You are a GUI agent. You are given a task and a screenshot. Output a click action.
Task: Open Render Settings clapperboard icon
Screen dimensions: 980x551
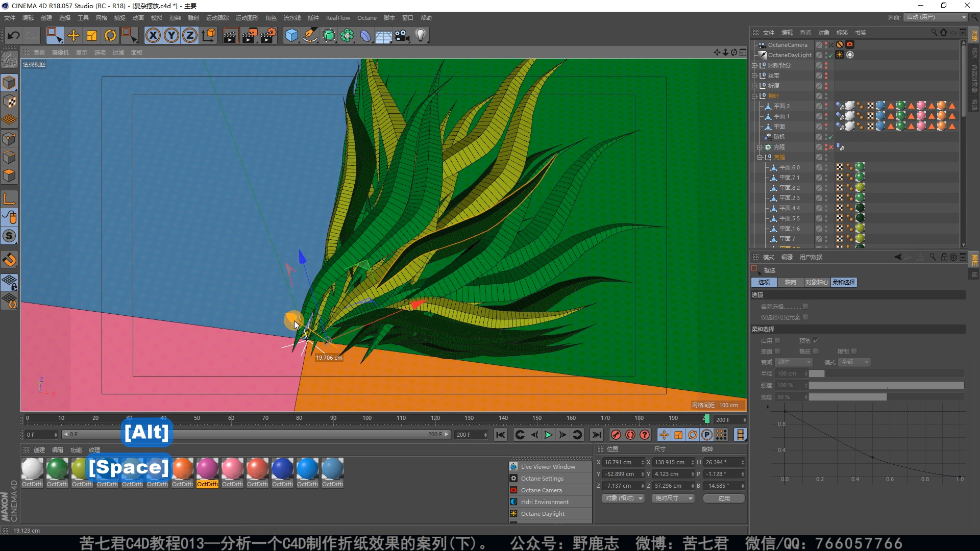(268, 35)
